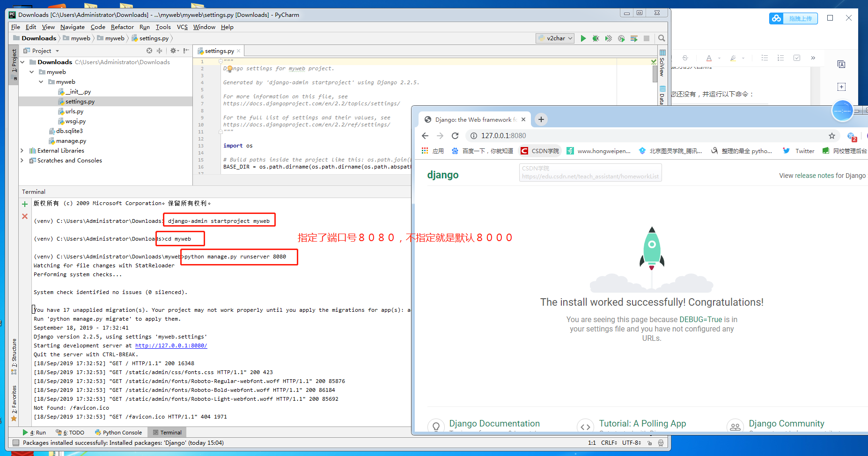The width and height of the screenshot is (868, 456).
Task: Open the Tutorial: A Polling App link
Action: tap(642, 424)
